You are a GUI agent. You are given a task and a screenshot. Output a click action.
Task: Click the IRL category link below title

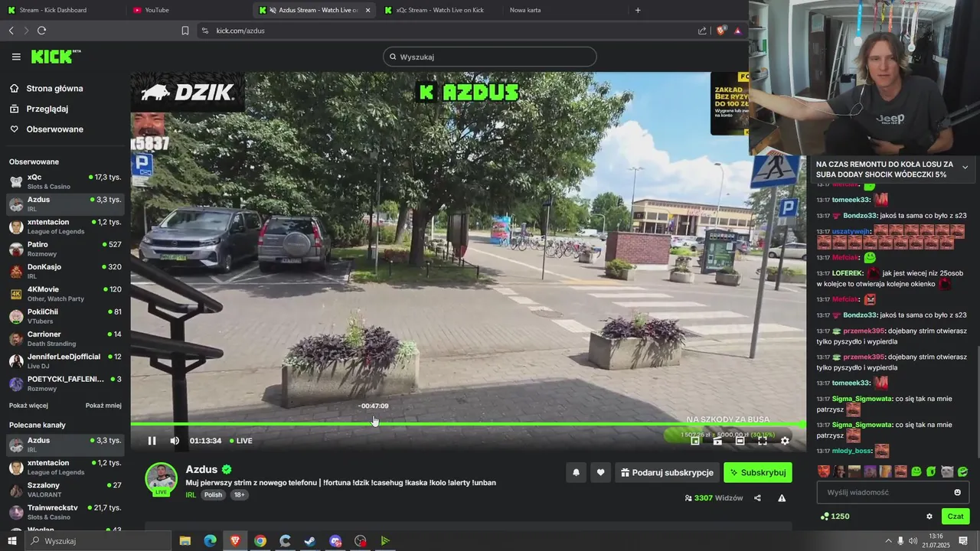coord(191,495)
